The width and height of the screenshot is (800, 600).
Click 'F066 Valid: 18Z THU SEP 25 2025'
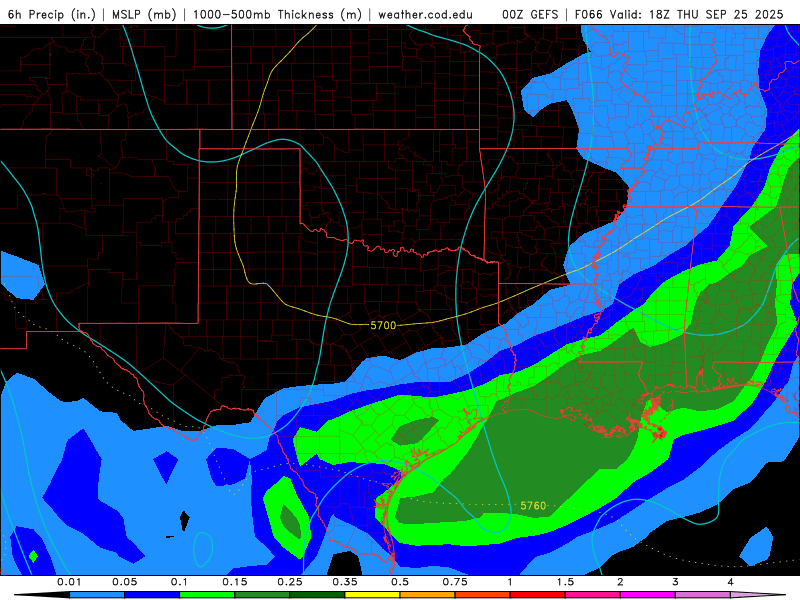click(679, 14)
